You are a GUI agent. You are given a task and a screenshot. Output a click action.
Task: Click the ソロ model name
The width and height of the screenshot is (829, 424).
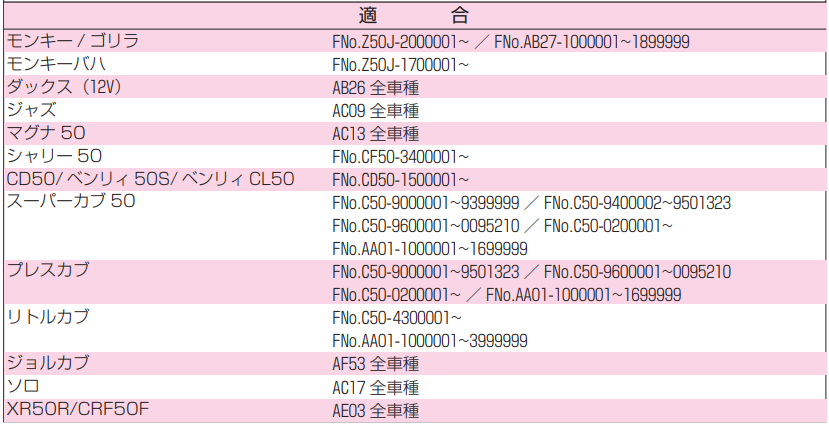(23, 386)
